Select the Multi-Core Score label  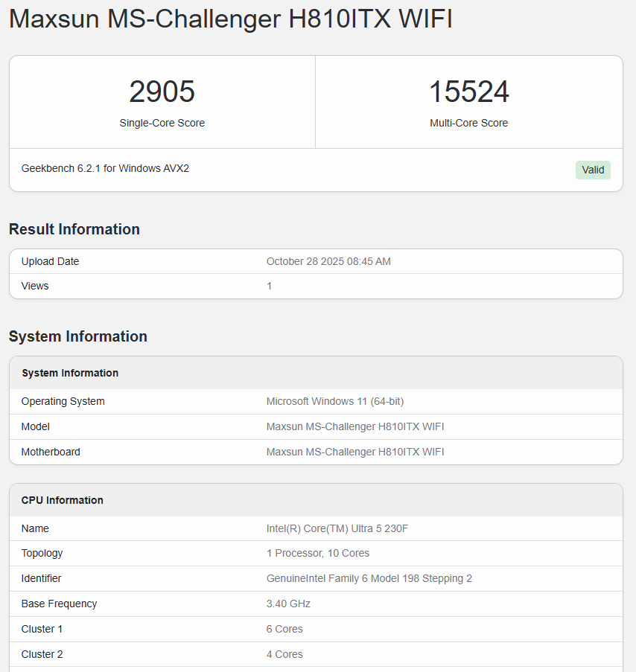[468, 123]
